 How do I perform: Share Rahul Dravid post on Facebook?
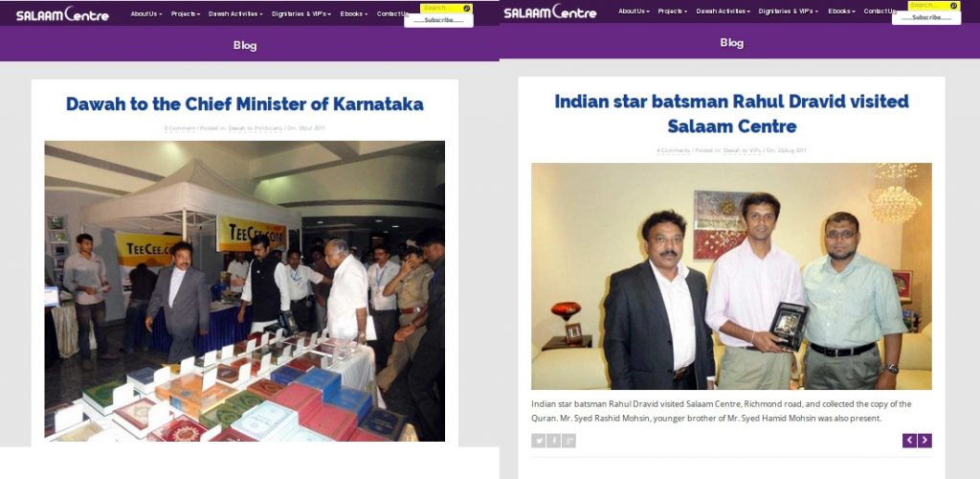click(x=554, y=441)
